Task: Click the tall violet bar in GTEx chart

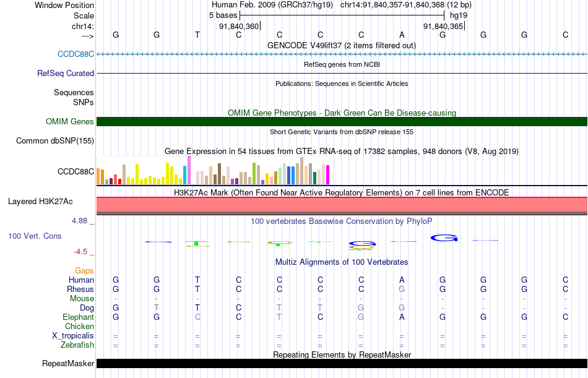Action: [189, 170]
